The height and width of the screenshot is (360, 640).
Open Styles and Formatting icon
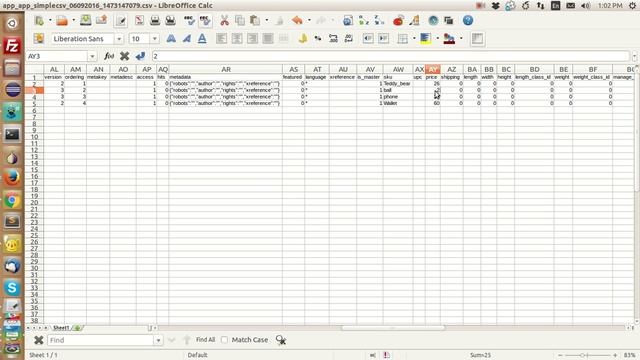click(39, 39)
